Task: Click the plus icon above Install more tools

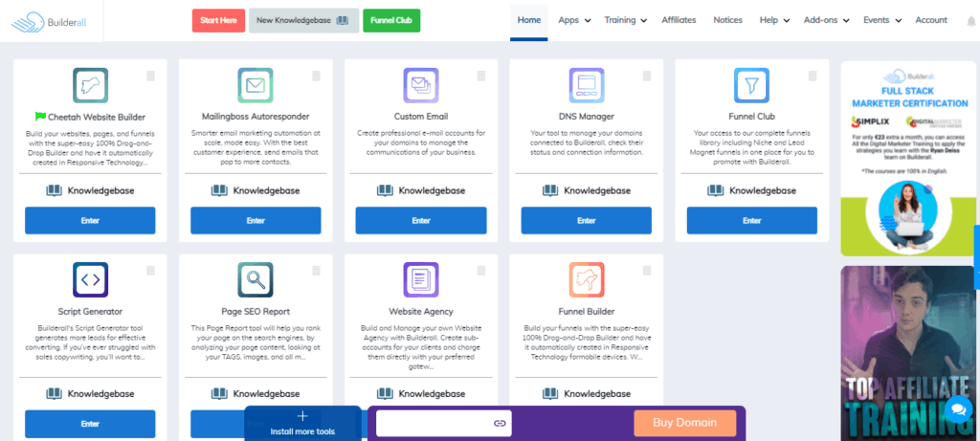Action: pyautogui.click(x=302, y=416)
